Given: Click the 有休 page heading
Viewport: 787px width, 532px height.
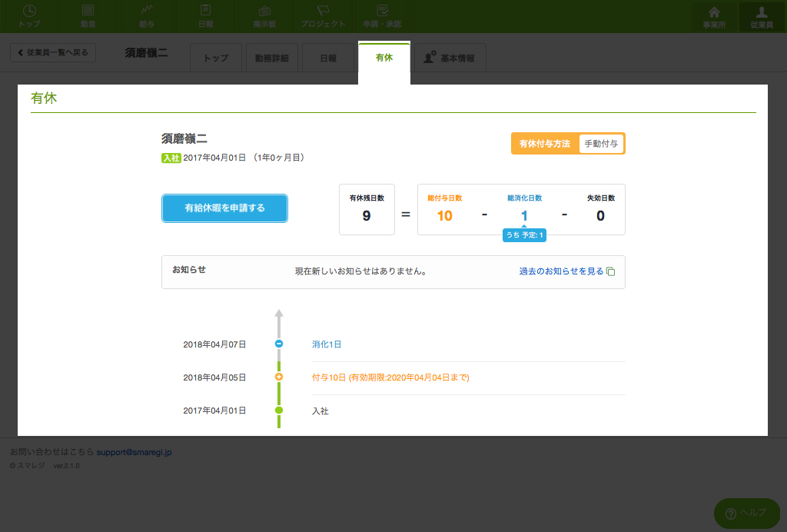Looking at the screenshot, I should coord(44,98).
